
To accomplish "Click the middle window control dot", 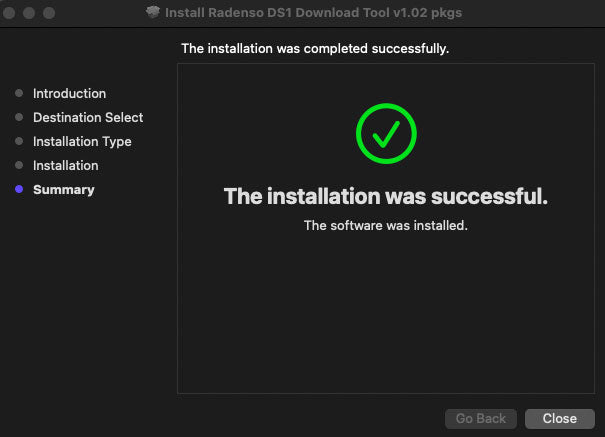I will tap(29, 13).
